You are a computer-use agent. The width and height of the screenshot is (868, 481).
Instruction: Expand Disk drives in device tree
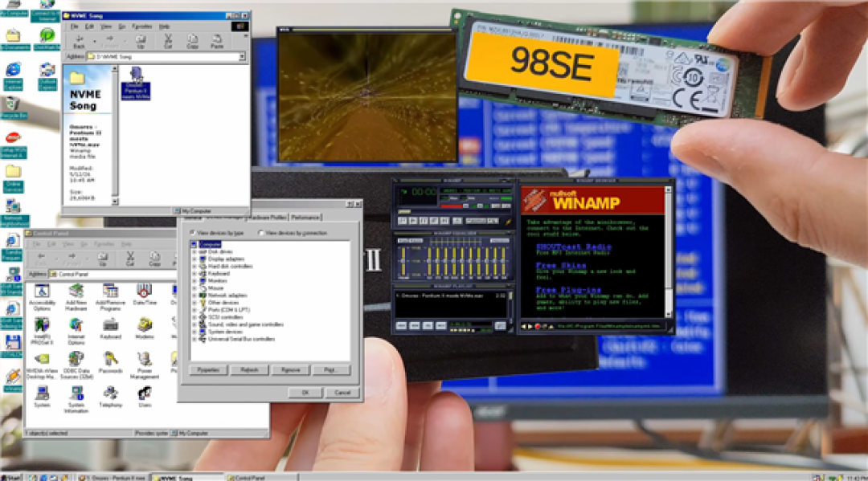194,251
